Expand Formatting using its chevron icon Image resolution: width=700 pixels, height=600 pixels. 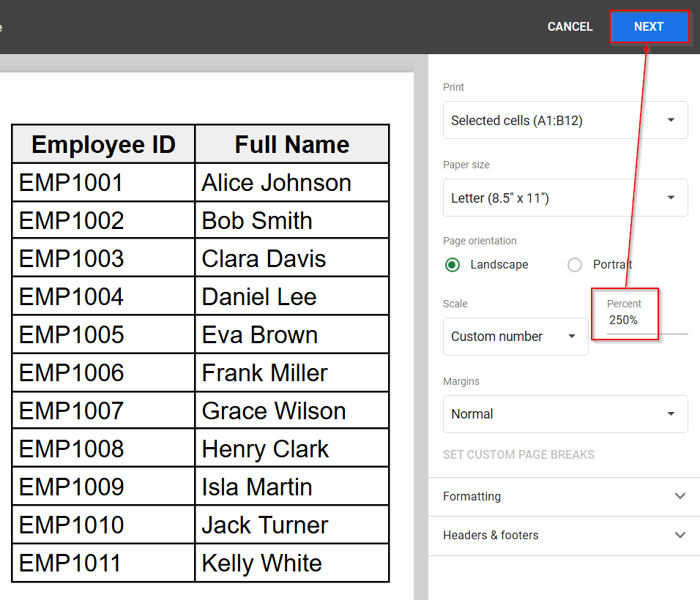tap(679, 497)
